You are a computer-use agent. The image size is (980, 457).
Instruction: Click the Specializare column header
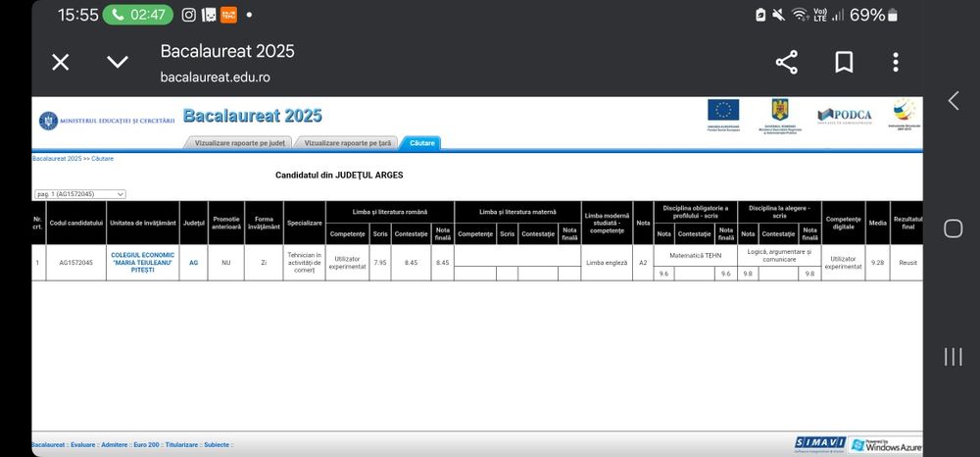(x=305, y=223)
